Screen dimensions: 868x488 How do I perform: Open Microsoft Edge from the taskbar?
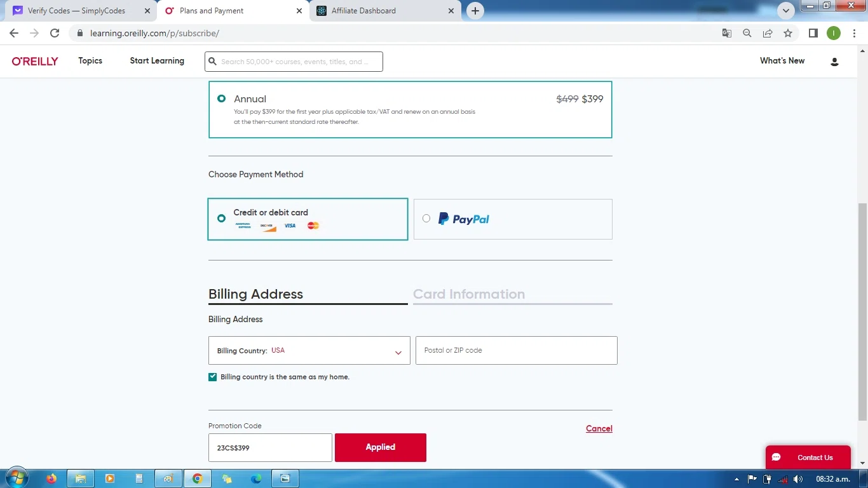pyautogui.click(x=256, y=478)
